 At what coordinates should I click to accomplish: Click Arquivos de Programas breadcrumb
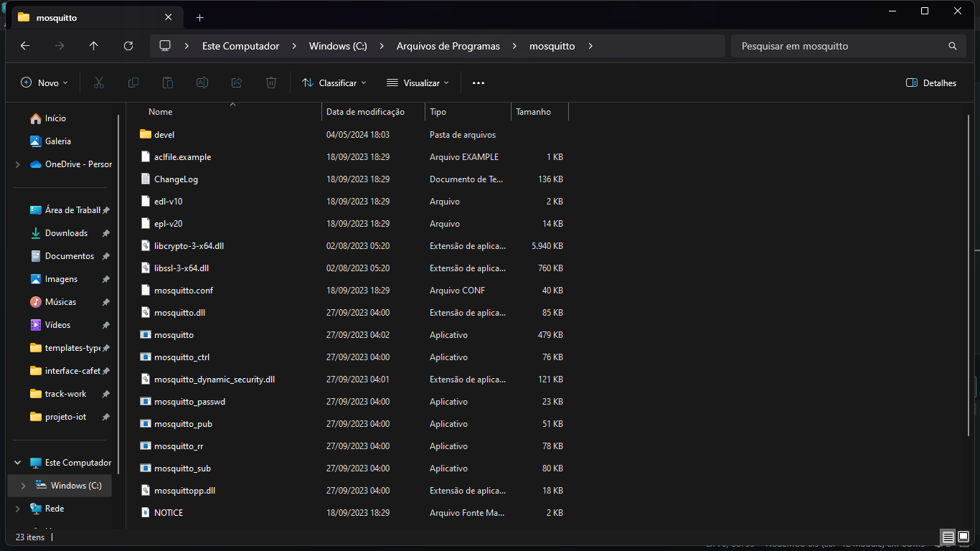click(448, 46)
